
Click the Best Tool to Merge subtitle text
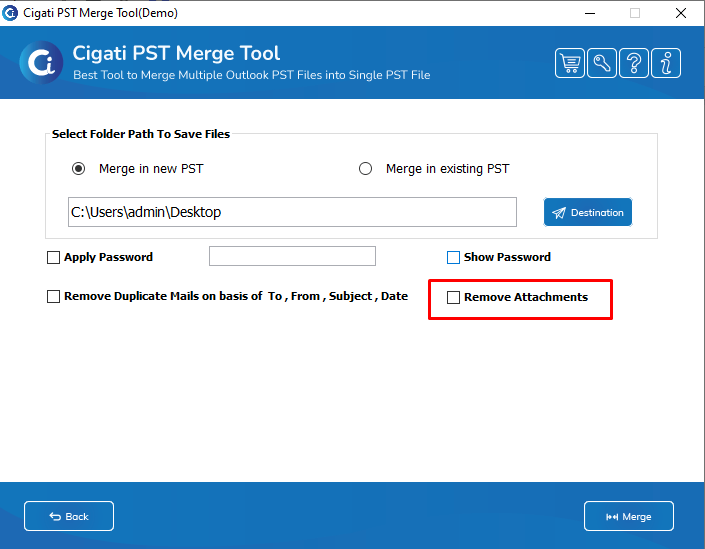point(252,75)
